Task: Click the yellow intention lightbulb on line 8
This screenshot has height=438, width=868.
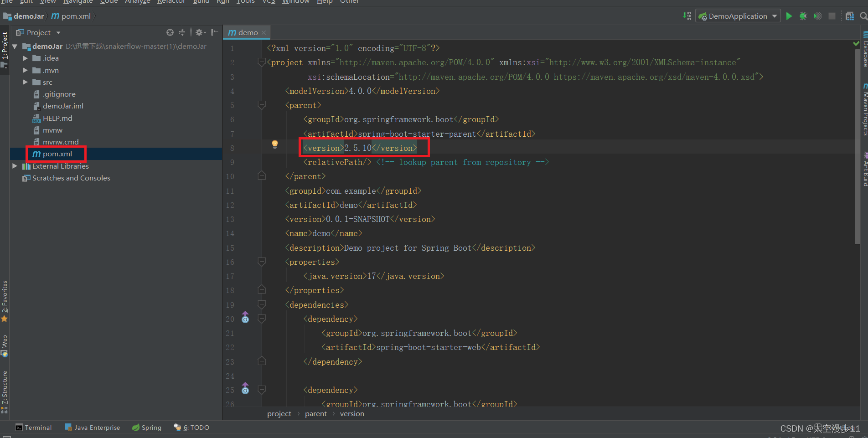Action: tap(275, 144)
